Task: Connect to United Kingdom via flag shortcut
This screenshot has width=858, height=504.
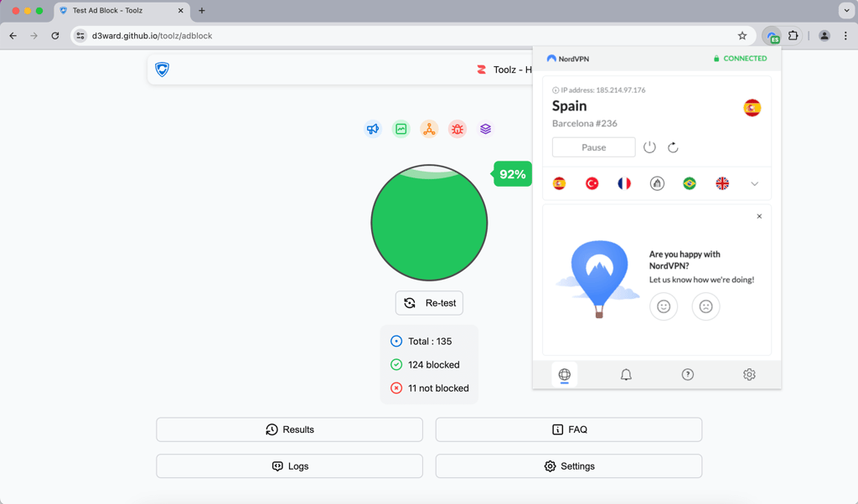Action: [x=722, y=183]
